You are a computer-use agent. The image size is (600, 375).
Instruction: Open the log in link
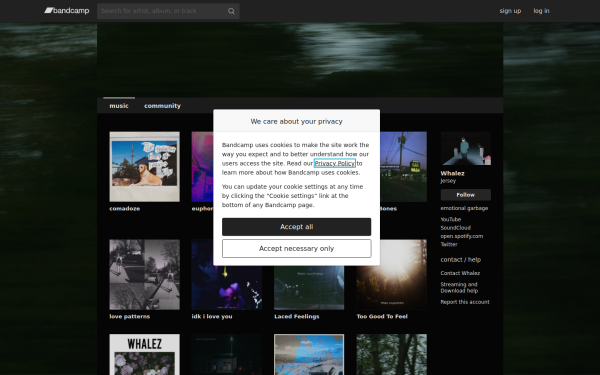click(541, 11)
